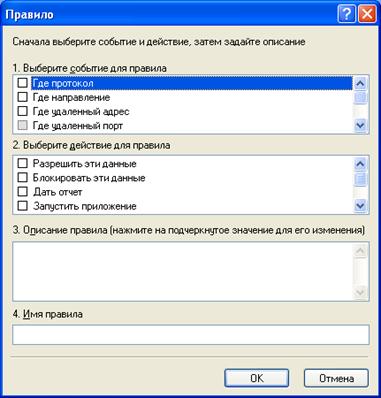Click down arrow in event list scrollbar

(x=360, y=126)
